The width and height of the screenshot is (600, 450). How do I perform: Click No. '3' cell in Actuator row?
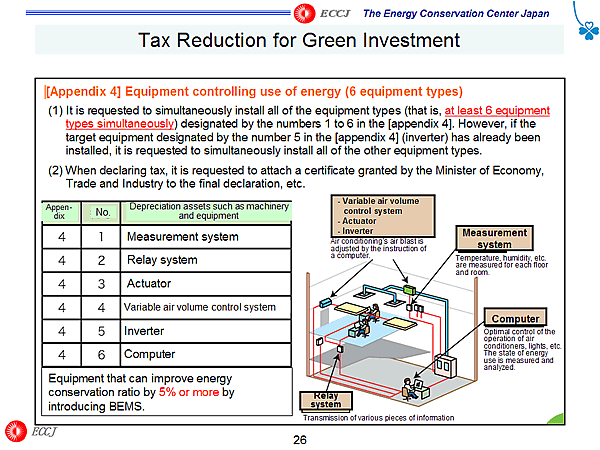pos(101,284)
